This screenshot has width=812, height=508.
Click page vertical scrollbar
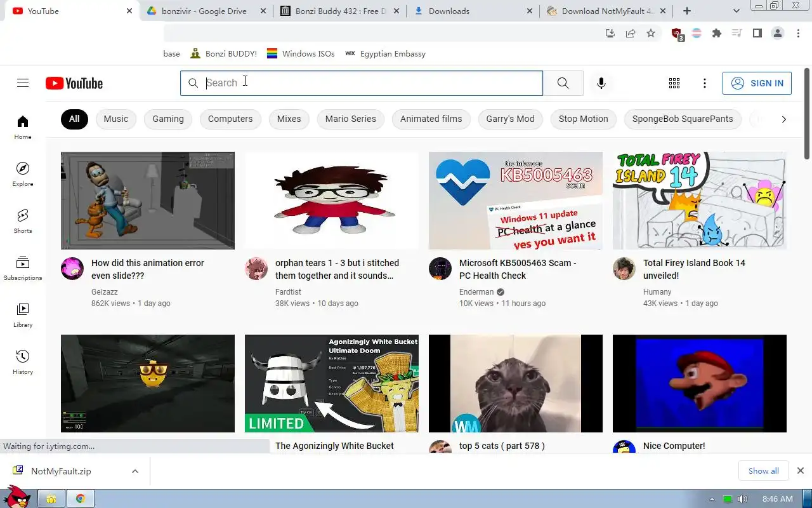(x=807, y=114)
